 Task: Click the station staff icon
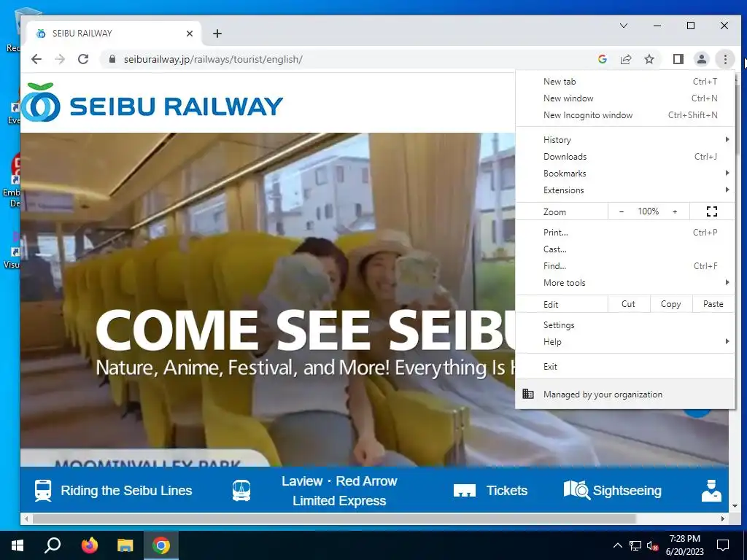coord(711,491)
